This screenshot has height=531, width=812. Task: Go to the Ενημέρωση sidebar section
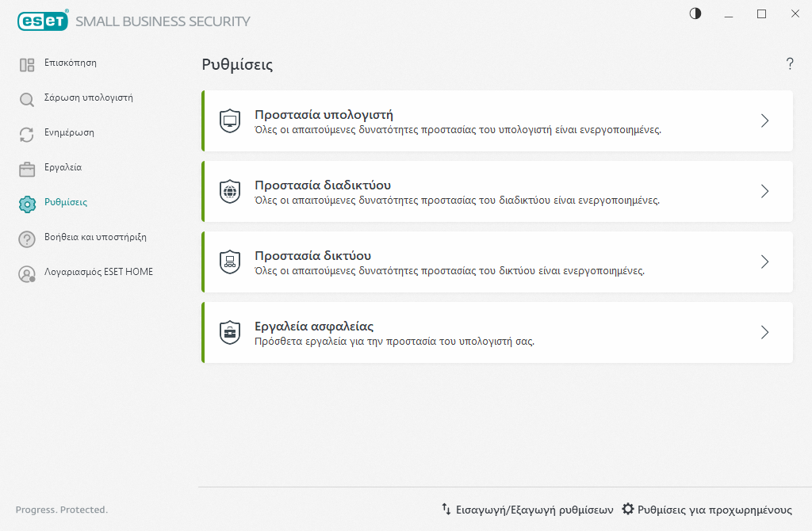pos(69,133)
